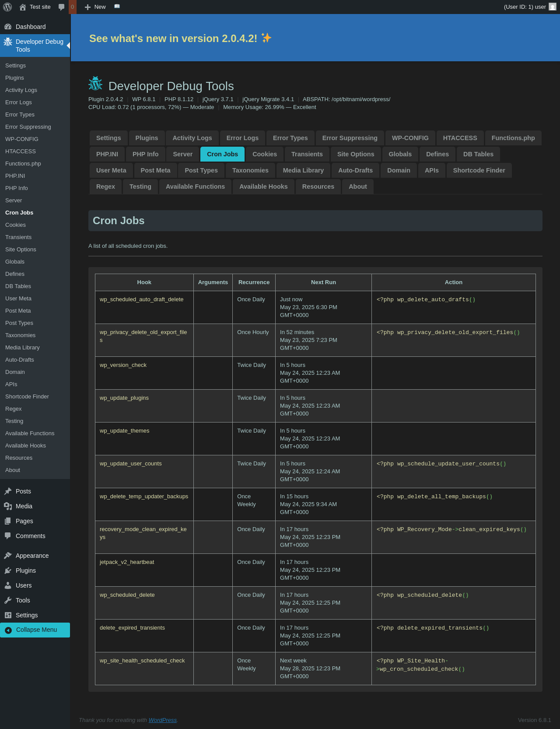Click the book icon in the admin bar

tap(117, 7)
